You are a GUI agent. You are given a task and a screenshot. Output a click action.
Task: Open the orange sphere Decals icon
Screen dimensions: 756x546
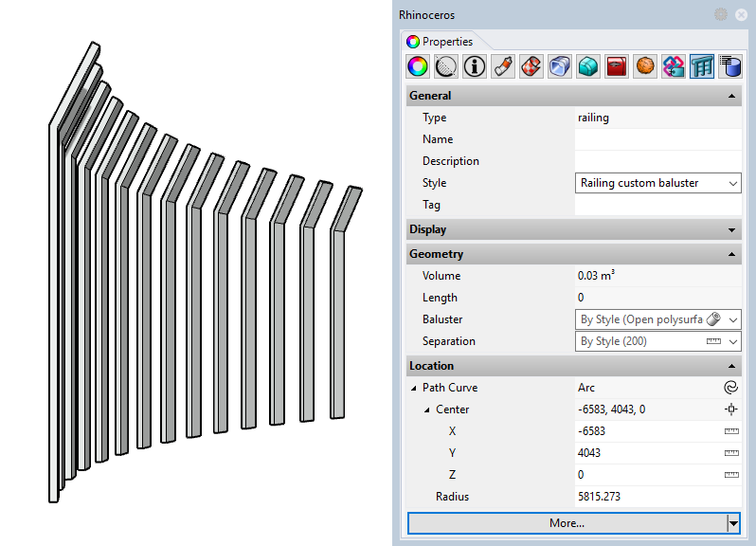click(645, 66)
